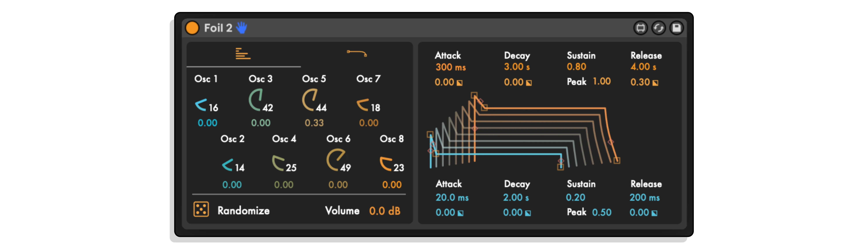Switch to the glide curve tab
The image size is (868, 249).
pyautogui.click(x=357, y=54)
